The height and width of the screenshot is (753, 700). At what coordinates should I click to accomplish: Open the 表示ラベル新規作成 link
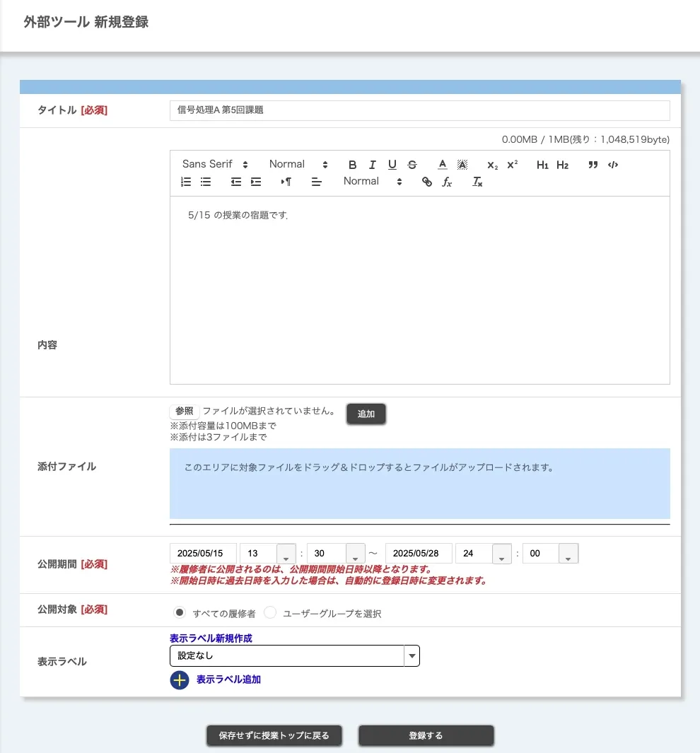pos(211,638)
